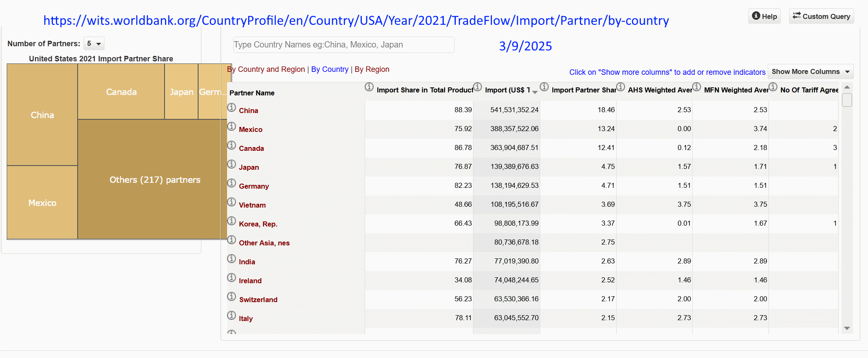Screen dimensions: 868x358
Task: Select Vietnam partner share value 3.69
Action: (608, 204)
